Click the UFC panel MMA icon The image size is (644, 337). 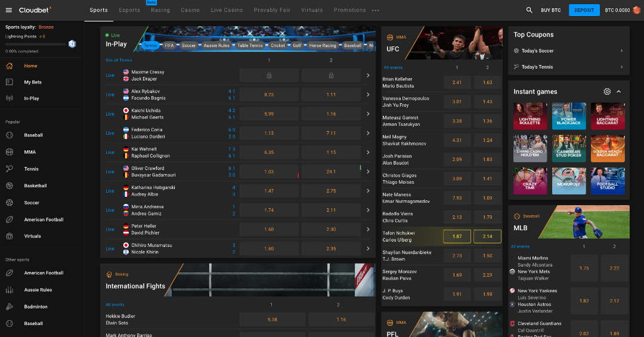[390, 38]
